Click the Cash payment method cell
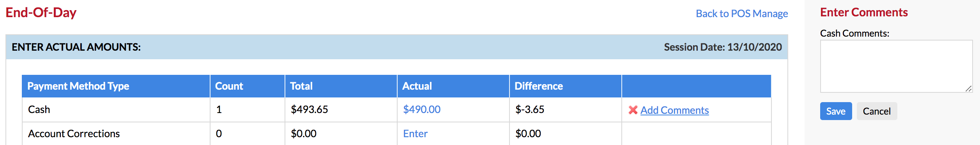 (x=116, y=110)
